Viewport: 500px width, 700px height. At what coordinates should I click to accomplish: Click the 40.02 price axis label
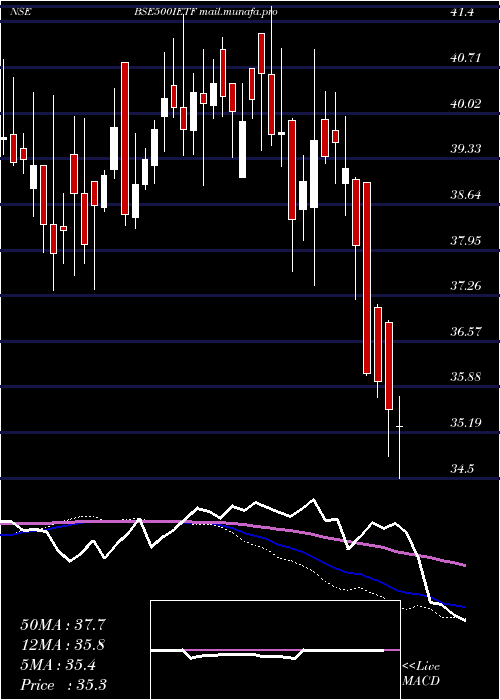[466, 104]
